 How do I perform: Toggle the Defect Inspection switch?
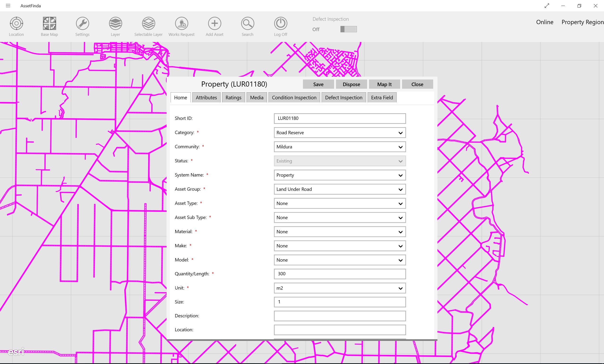pos(348,29)
